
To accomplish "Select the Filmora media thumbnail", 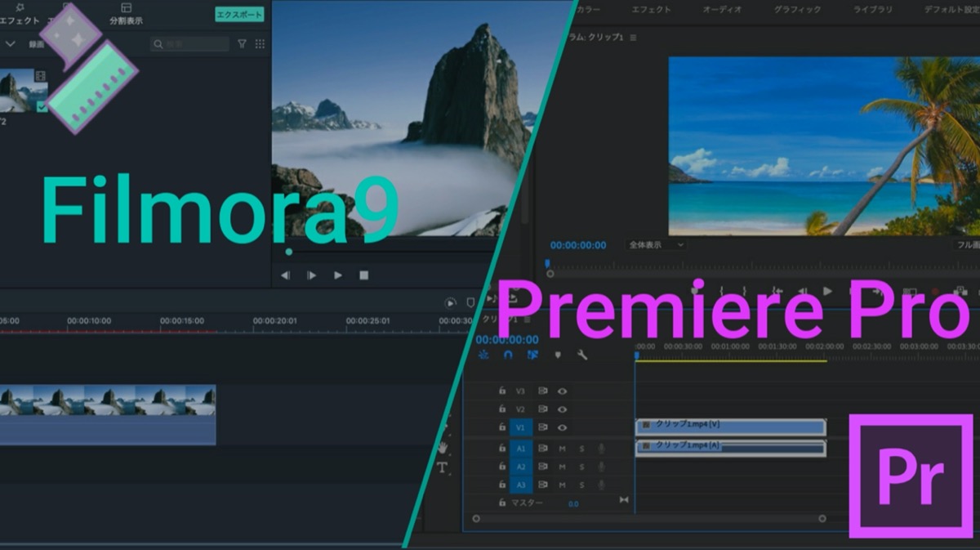I will 24,92.
